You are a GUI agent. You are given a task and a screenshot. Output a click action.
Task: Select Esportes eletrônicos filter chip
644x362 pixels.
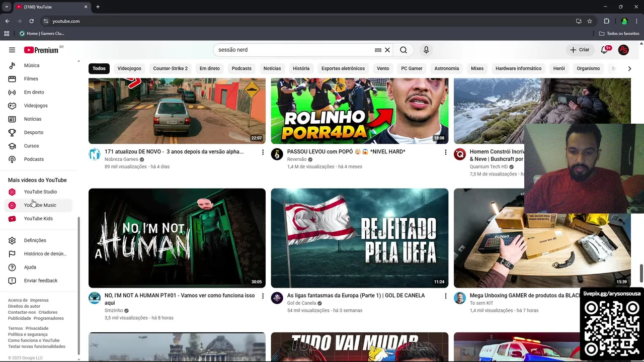click(343, 68)
